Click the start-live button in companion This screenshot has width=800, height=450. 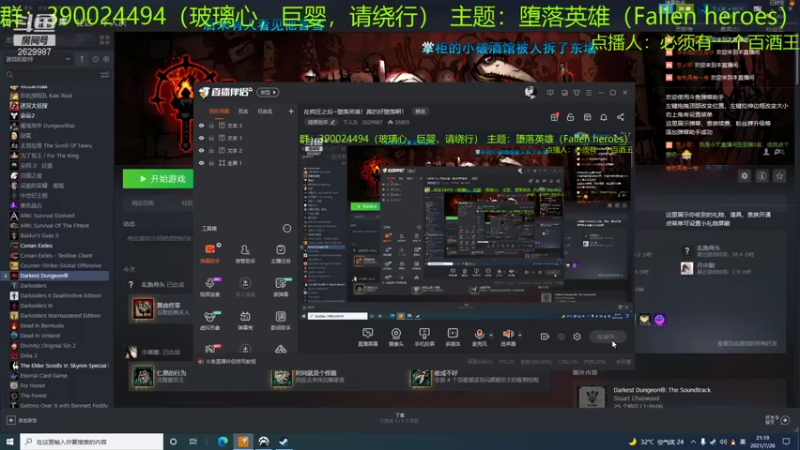(x=607, y=337)
